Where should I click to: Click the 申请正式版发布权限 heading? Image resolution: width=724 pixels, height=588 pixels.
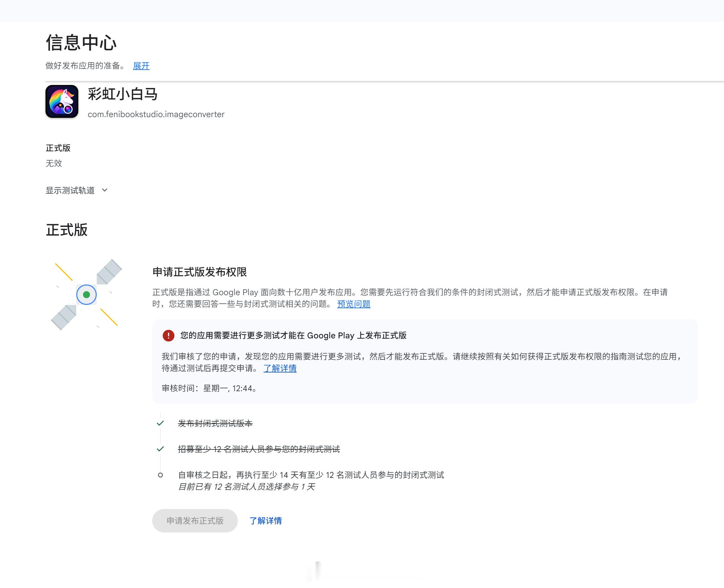click(x=199, y=272)
